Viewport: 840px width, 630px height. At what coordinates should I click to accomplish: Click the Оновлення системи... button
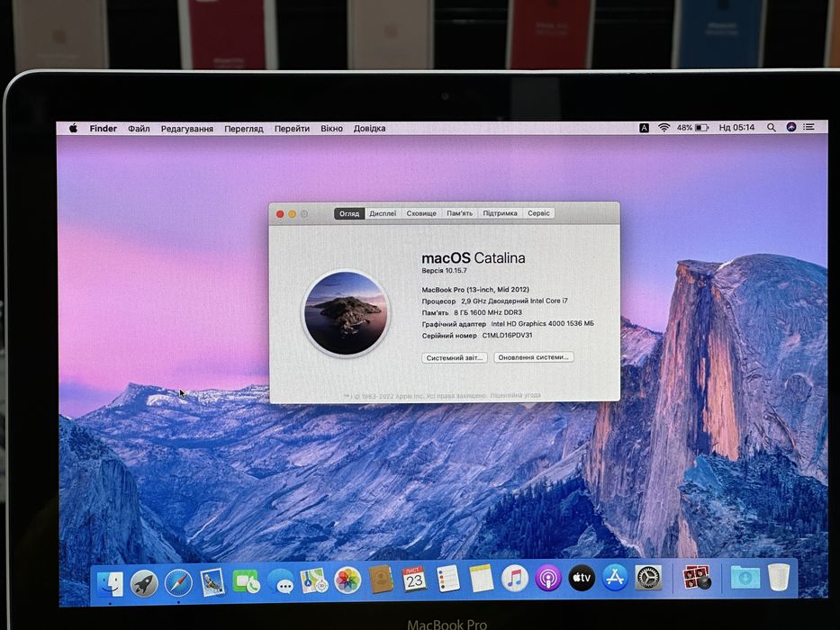(x=534, y=356)
